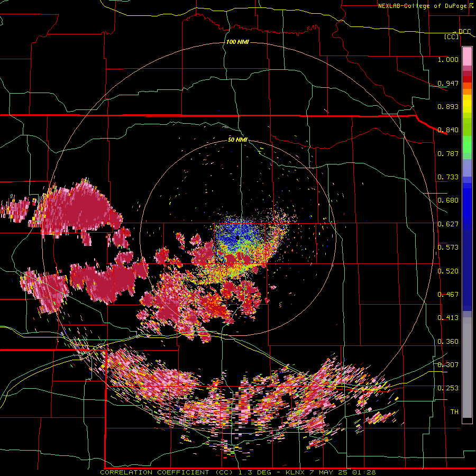Click the 0.307 legend label

click(x=448, y=364)
